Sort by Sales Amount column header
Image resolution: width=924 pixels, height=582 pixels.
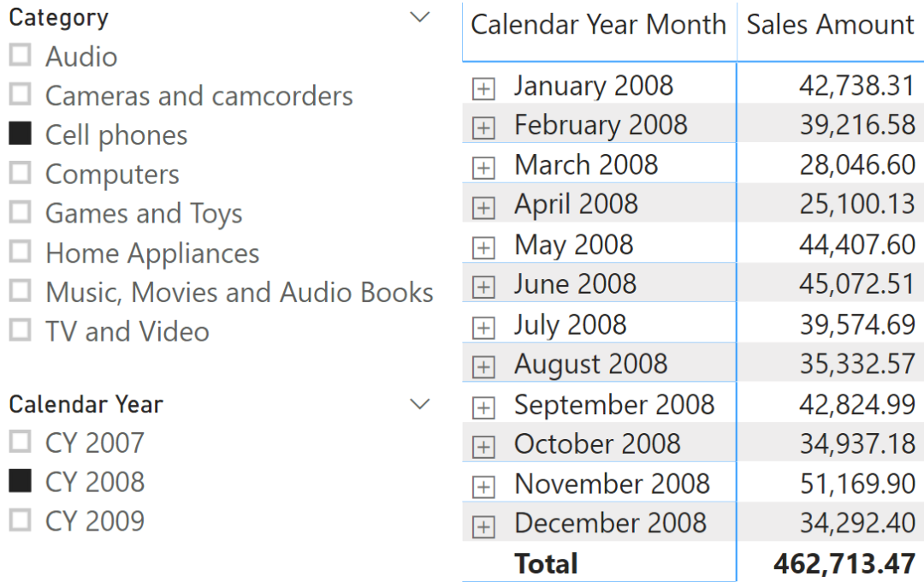coord(830,25)
